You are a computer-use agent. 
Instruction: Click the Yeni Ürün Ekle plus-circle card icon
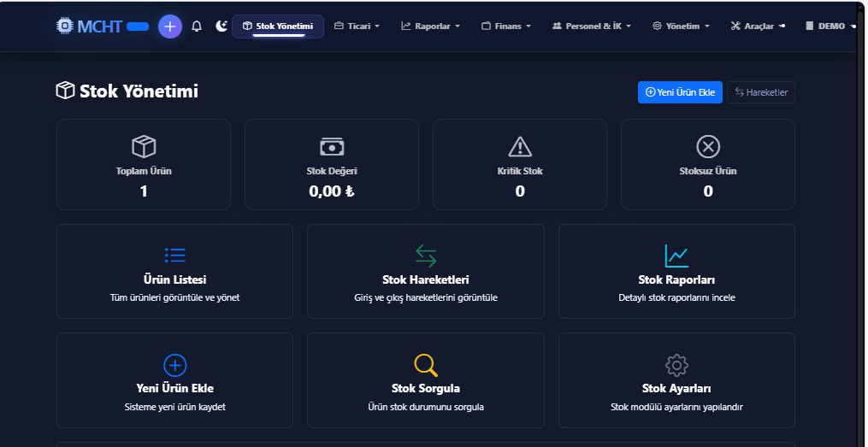(175, 365)
